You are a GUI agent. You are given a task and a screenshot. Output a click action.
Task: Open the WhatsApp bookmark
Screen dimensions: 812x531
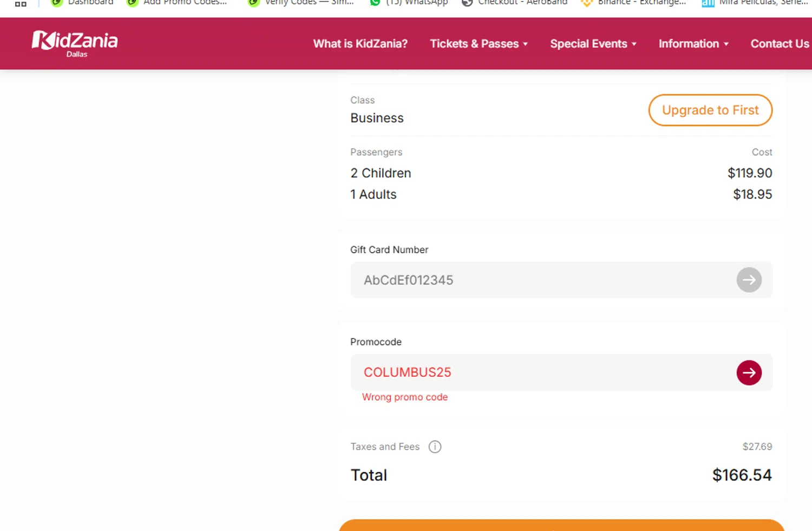[409, 3]
